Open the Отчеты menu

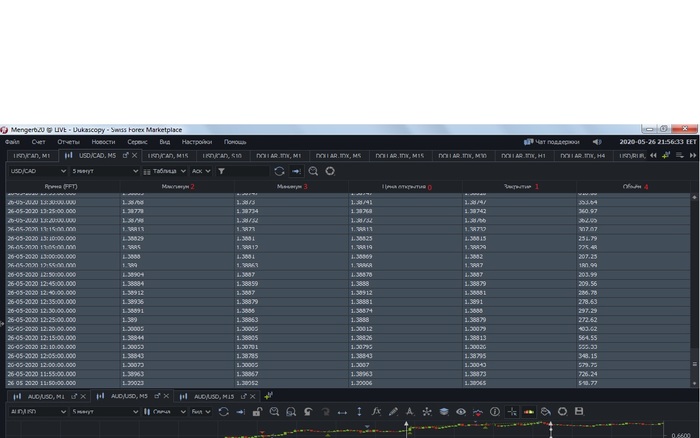(68, 142)
